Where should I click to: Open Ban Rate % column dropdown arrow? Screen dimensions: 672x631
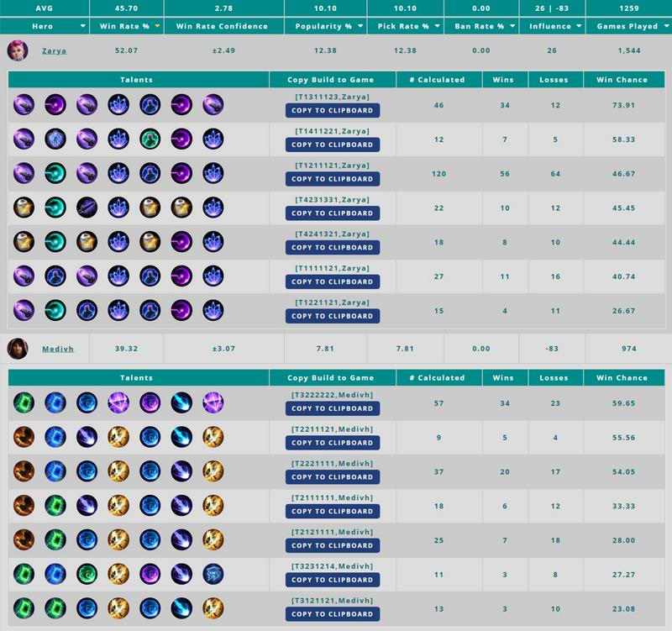(x=512, y=26)
